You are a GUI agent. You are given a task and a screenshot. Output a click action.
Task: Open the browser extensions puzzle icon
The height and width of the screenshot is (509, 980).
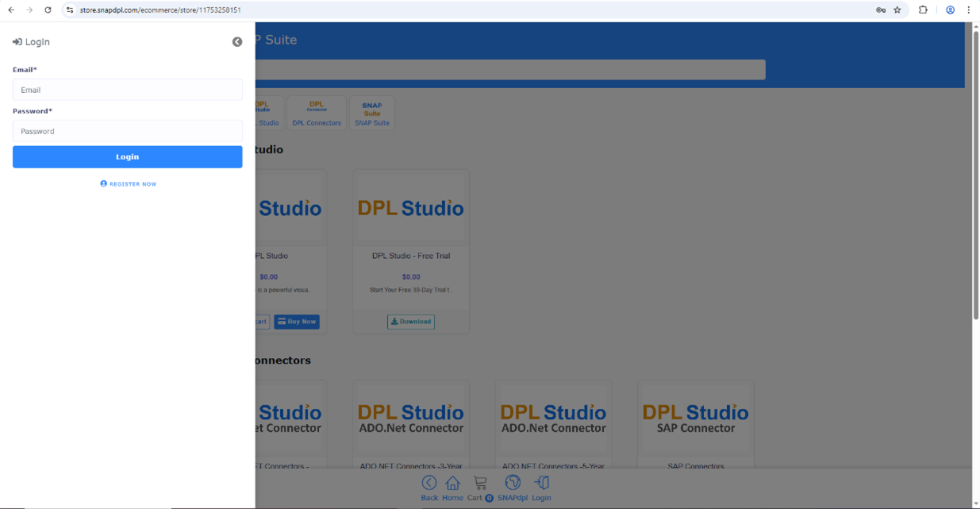pos(923,10)
